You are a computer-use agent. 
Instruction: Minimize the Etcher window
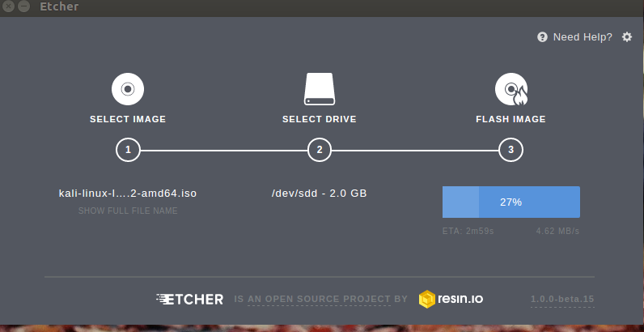[x=23, y=6]
